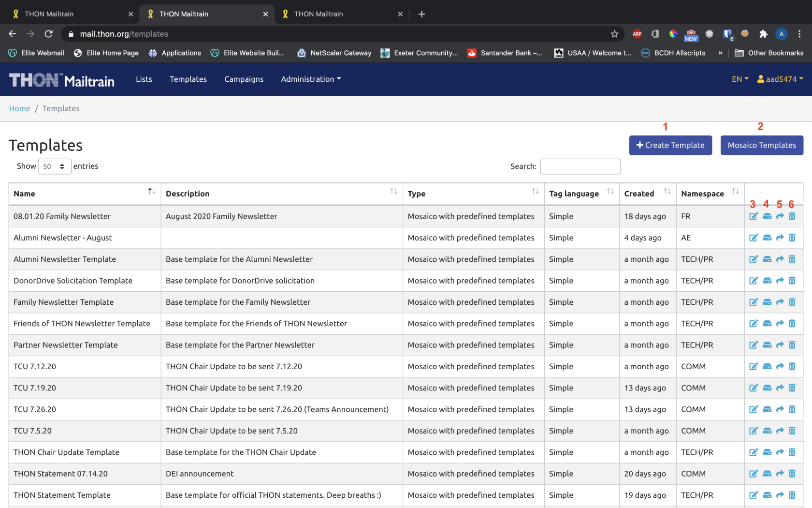Share the TCU 7.5.20 template

pos(780,431)
